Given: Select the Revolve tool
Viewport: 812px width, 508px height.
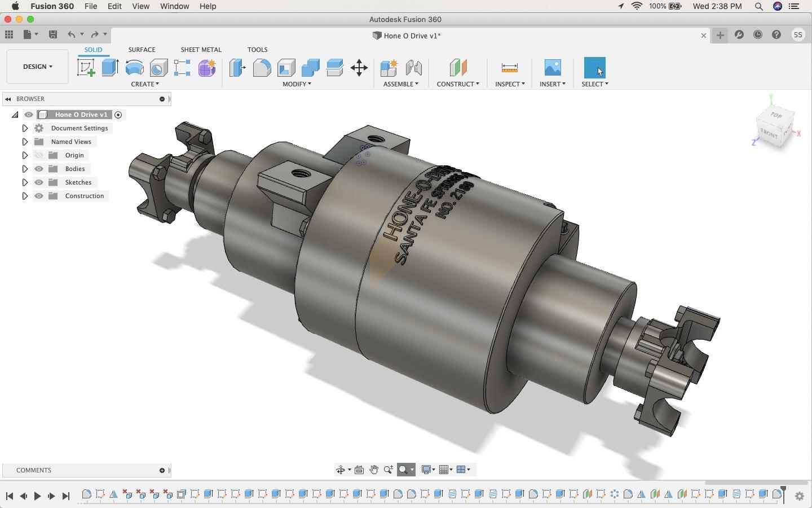Looking at the screenshot, I should (134, 68).
